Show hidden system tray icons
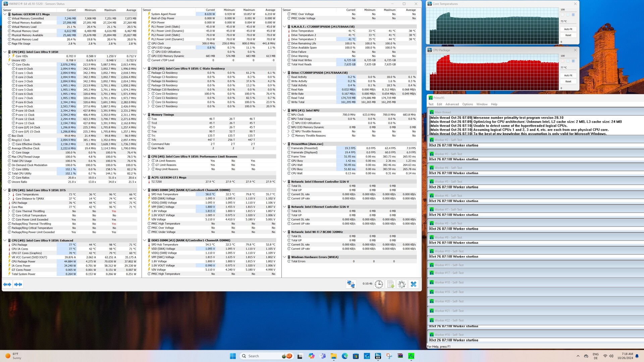Image resolution: width=644 pixels, height=362 pixels. pyautogui.click(x=578, y=356)
